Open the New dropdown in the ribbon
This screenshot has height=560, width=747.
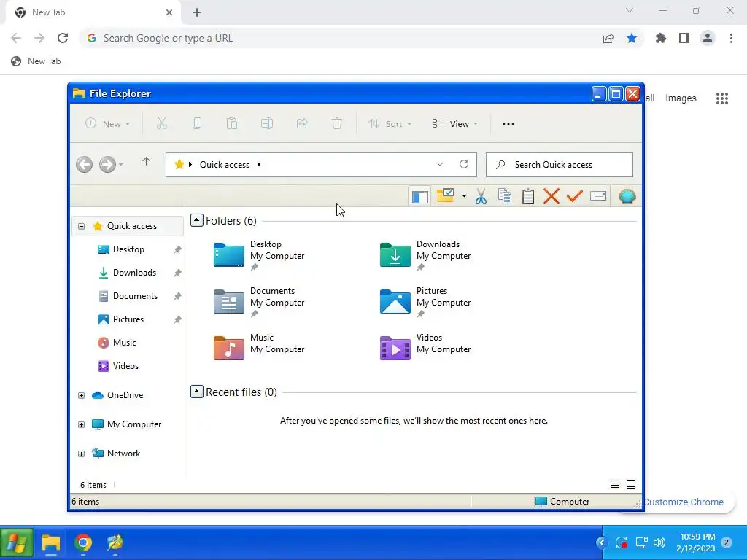[108, 124]
